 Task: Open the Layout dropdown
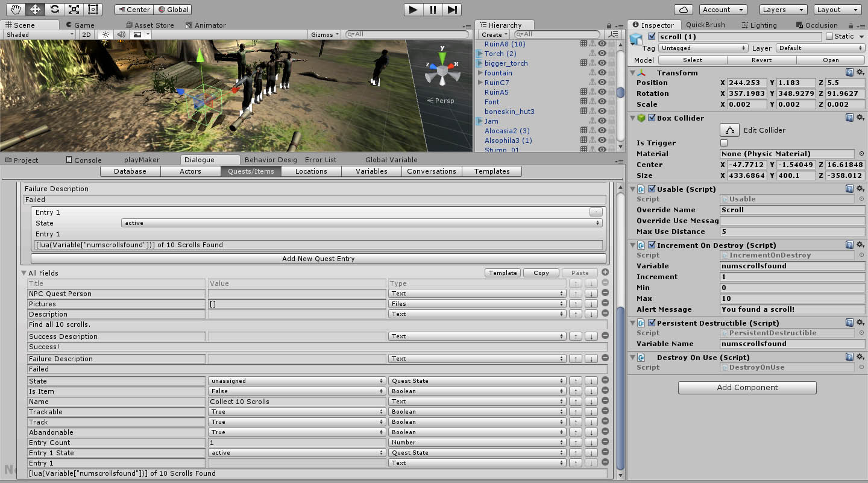(837, 10)
